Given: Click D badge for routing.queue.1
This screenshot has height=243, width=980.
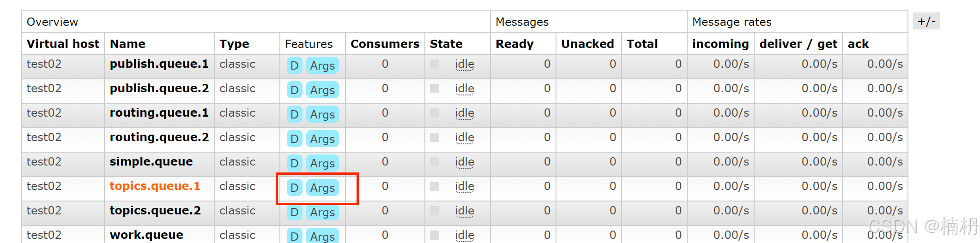Looking at the screenshot, I should point(294,114).
